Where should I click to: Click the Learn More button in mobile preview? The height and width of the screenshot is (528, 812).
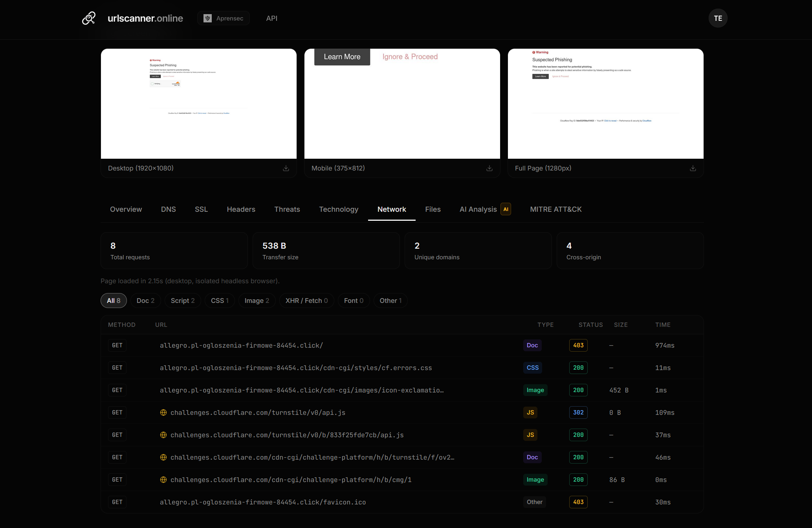click(x=342, y=57)
